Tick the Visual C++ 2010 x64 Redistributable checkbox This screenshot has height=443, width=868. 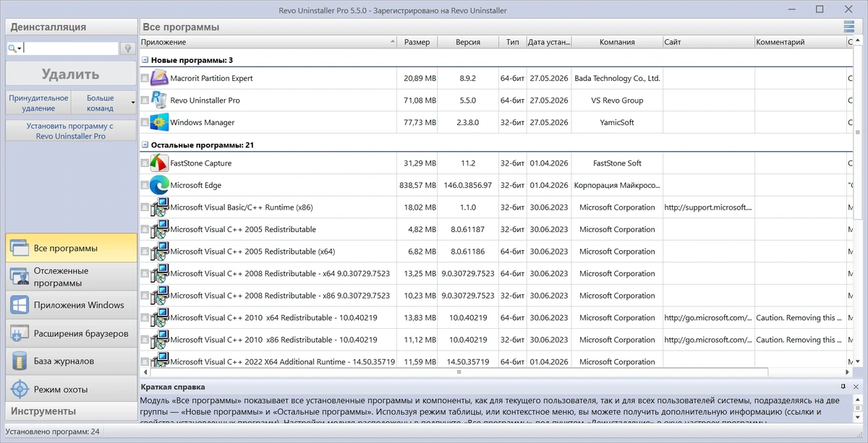(x=145, y=318)
